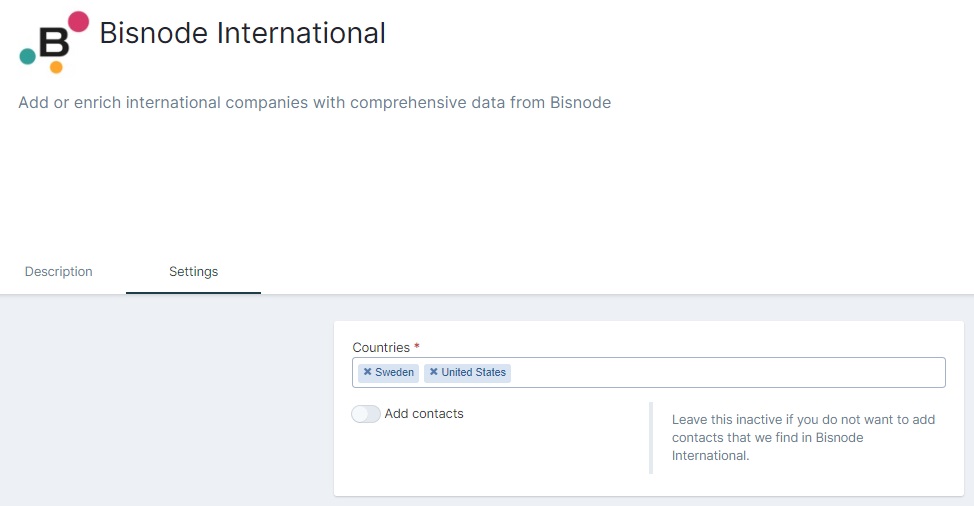The height and width of the screenshot is (506, 974).
Task: Click the orange dot in the Bisnode logo
Action: tap(56, 67)
